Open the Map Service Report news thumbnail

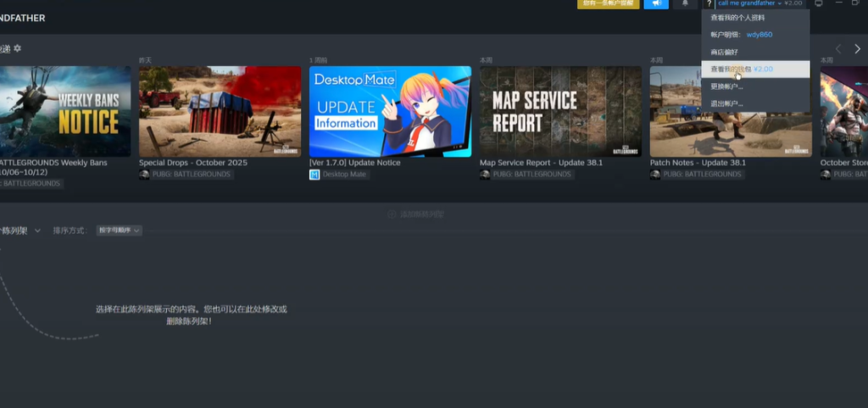tap(560, 111)
